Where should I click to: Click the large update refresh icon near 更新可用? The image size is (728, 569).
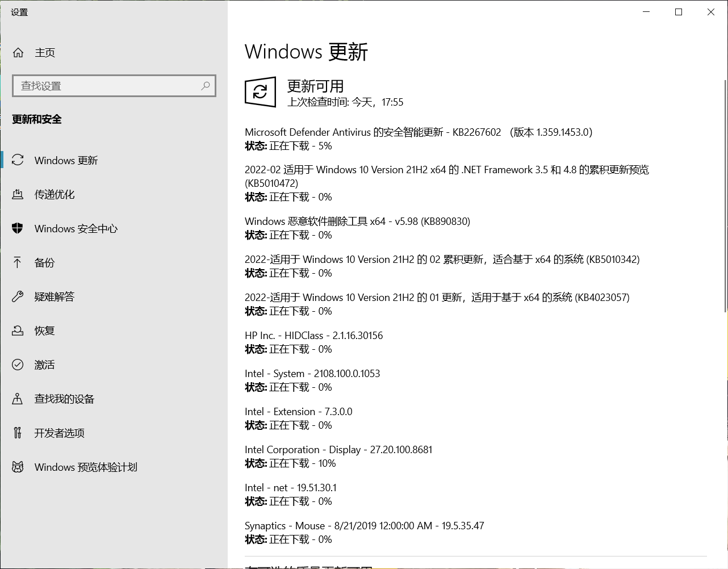260,91
